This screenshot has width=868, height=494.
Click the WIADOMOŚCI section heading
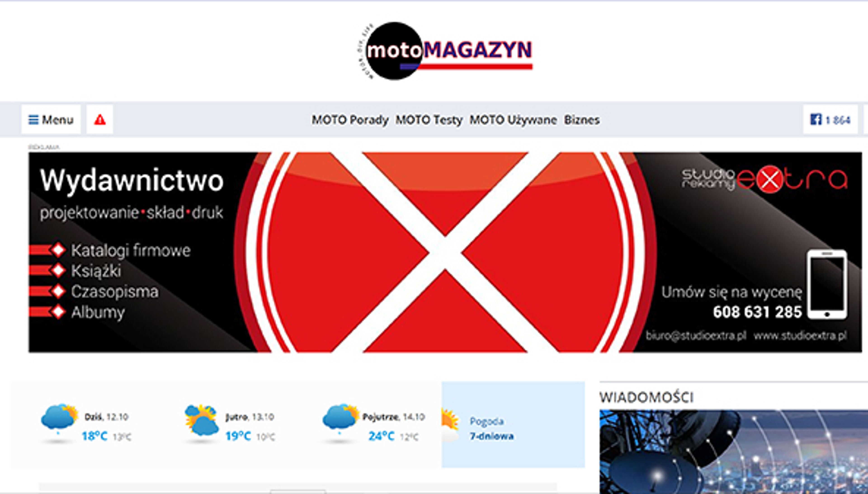coord(646,397)
